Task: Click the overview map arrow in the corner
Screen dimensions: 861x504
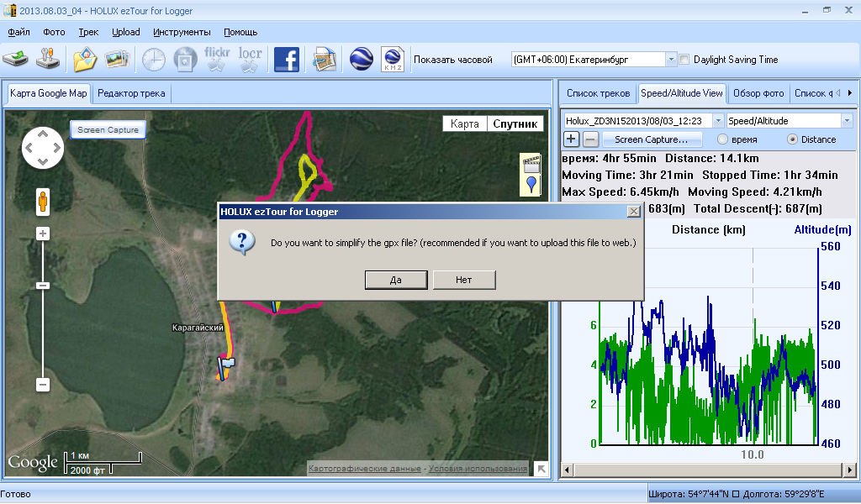Action: [541, 469]
